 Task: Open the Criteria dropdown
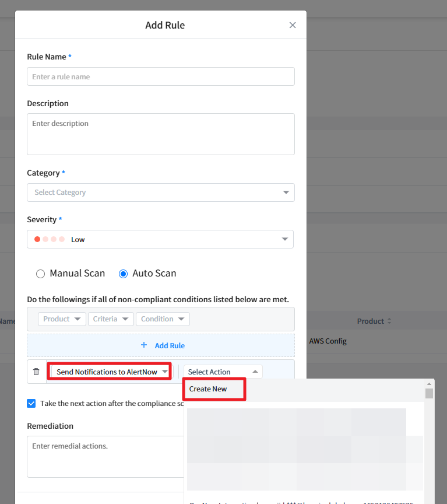tap(111, 319)
